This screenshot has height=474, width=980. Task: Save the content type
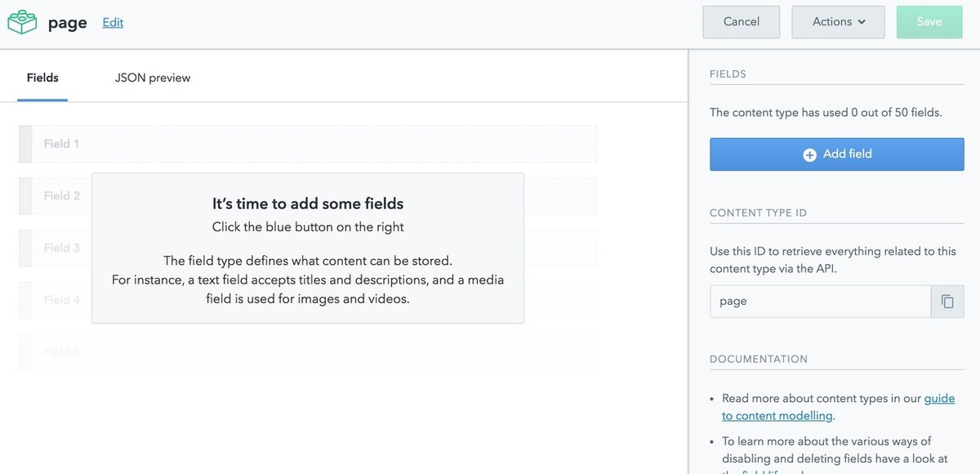pos(929,22)
